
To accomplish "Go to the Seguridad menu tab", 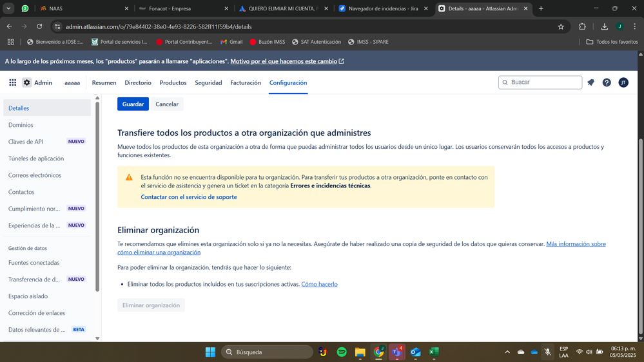I will coord(208,82).
